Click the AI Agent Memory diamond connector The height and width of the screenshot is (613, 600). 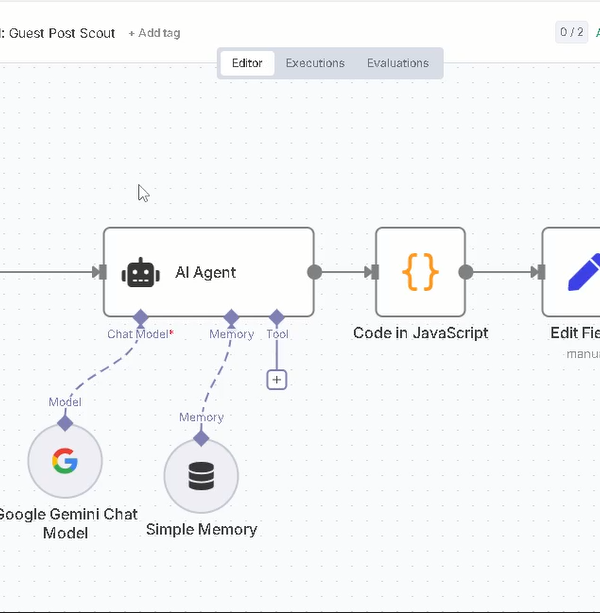click(231, 317)
